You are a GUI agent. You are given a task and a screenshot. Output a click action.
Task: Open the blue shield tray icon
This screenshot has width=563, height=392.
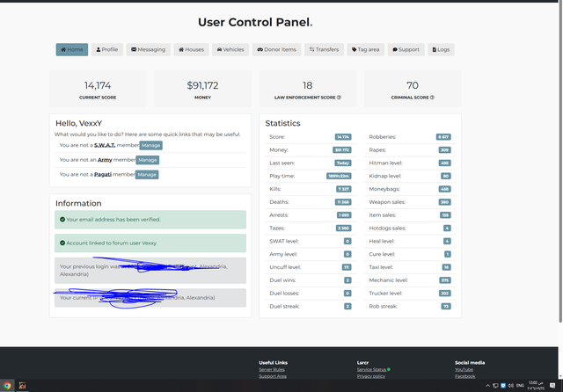click(x=503, y=386)
